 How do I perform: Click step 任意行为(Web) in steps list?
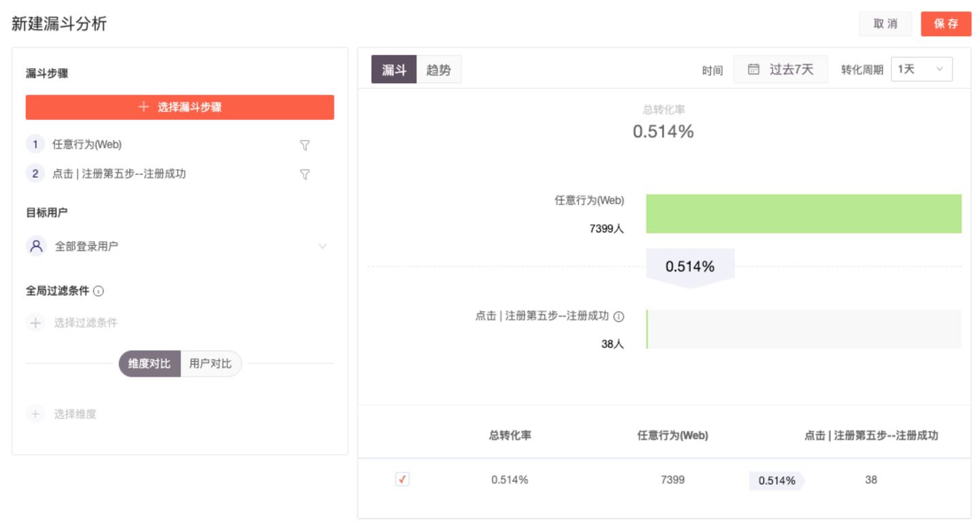(x=87, y=144)
